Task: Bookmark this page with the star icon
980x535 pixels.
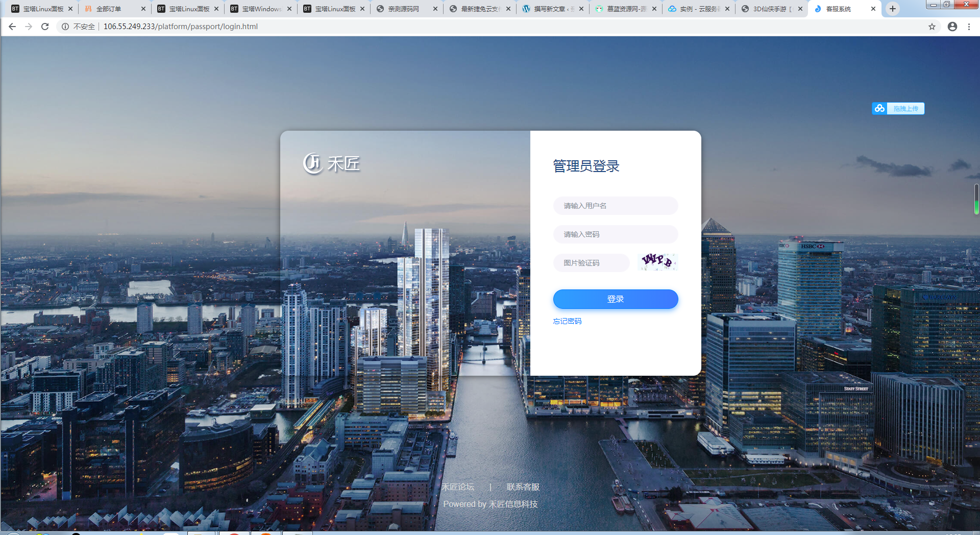Action: (932, 27)
